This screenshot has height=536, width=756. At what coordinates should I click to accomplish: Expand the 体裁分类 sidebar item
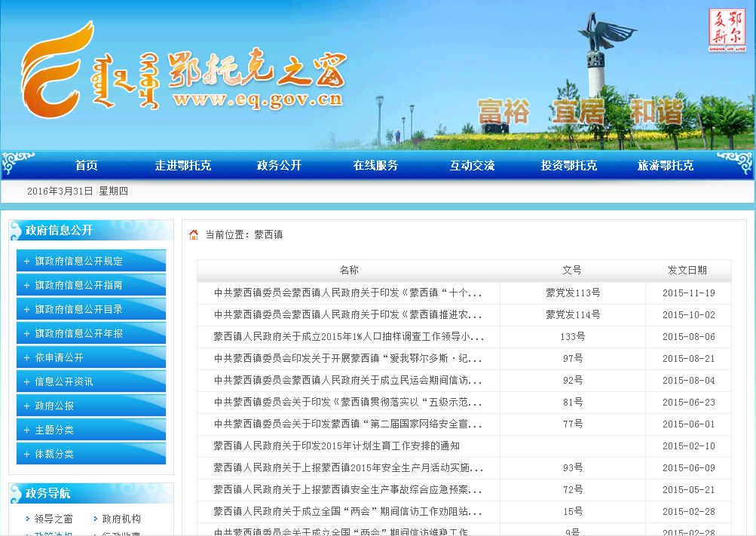(x=91, y=454)
